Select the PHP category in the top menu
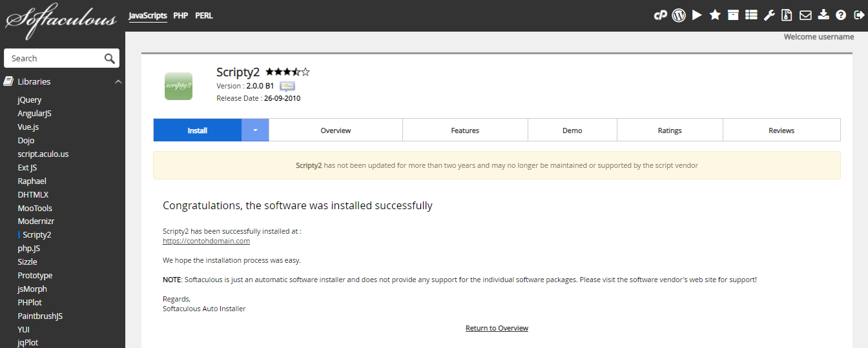Image resolution: width=868 pixels, height=348 pixels. pos(181,15)
